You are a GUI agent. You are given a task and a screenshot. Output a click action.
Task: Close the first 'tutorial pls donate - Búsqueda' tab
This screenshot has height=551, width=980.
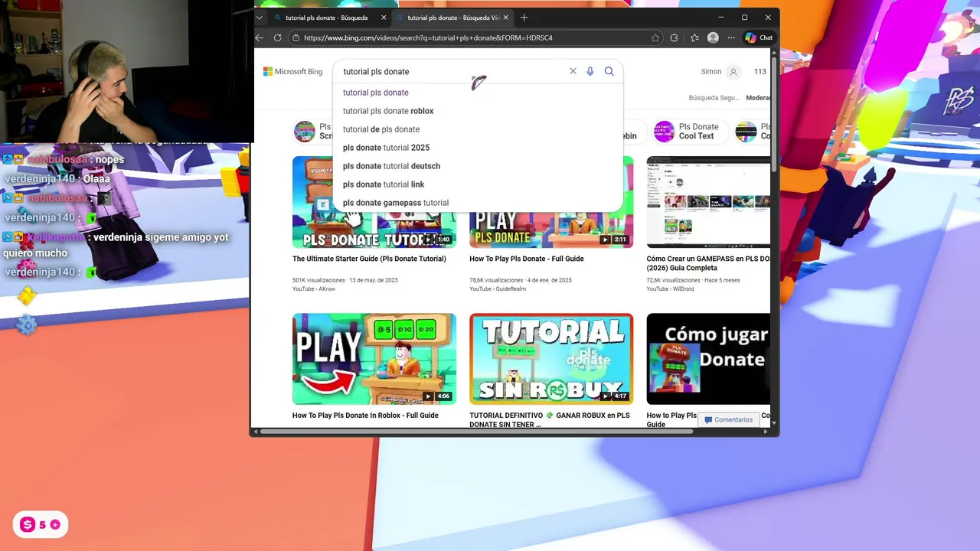[x=384, y=18]
